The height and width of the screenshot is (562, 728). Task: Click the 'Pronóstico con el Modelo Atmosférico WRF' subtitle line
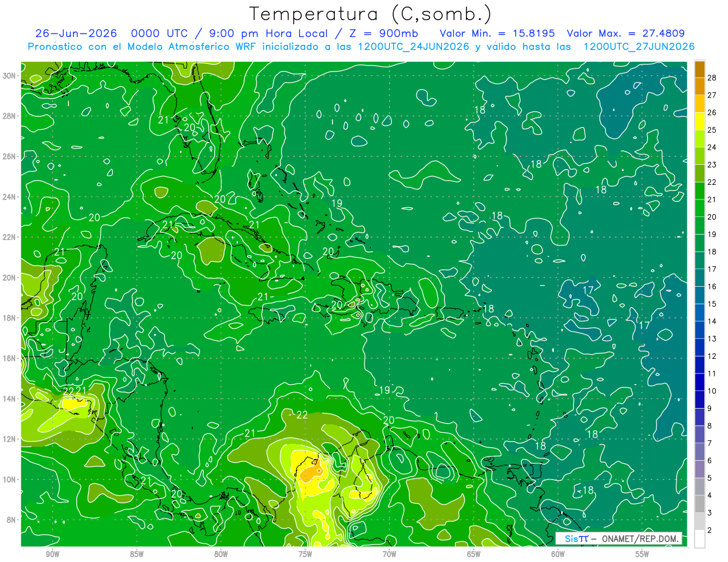click(x=361, y=47)
